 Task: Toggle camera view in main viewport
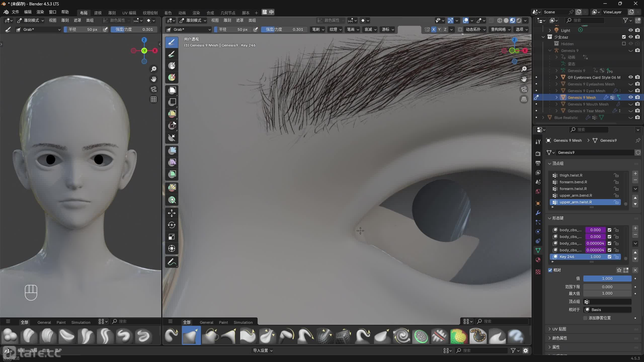tap(524, 89)
